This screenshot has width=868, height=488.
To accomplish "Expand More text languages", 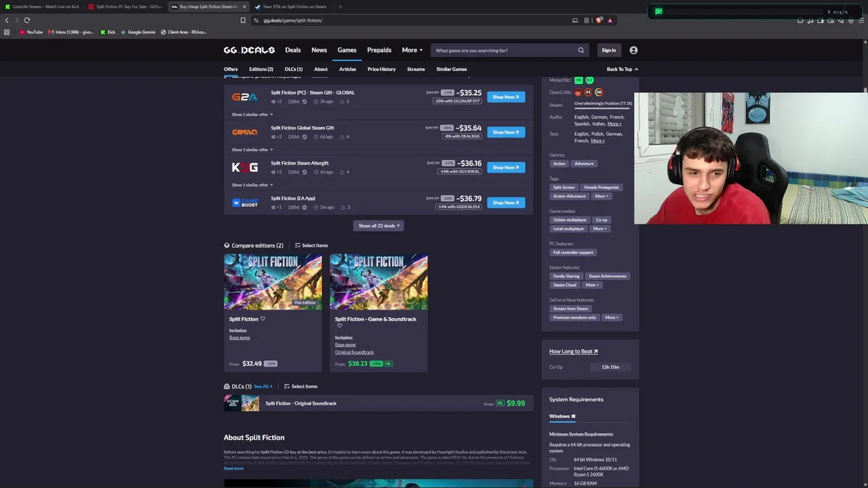I will (597, 141).
